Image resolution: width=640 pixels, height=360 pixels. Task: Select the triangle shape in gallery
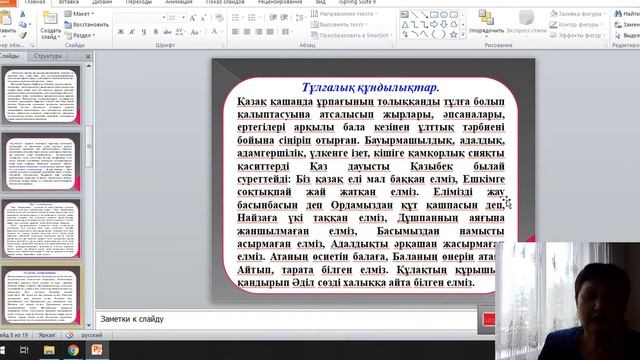(404, 24)
